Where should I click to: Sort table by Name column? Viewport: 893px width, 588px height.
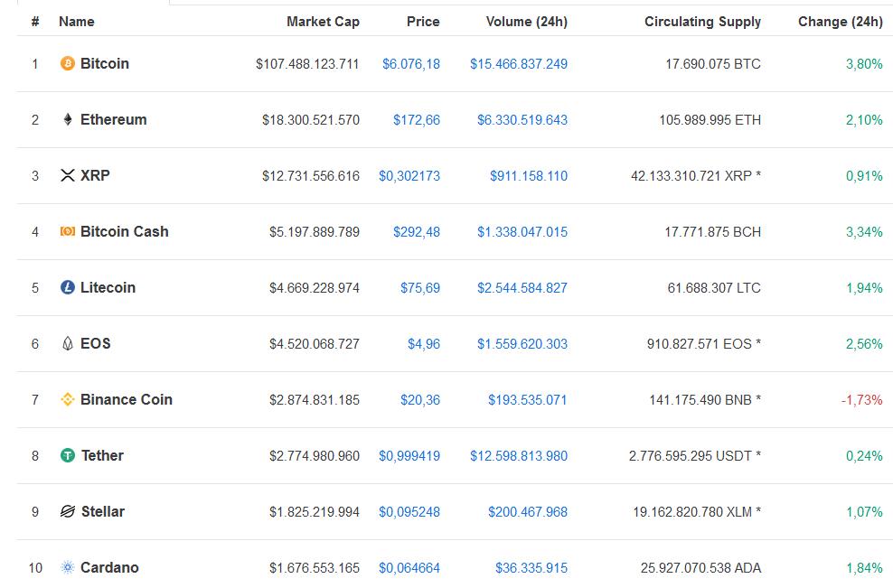pyautogui.click(x=76, y=22)
